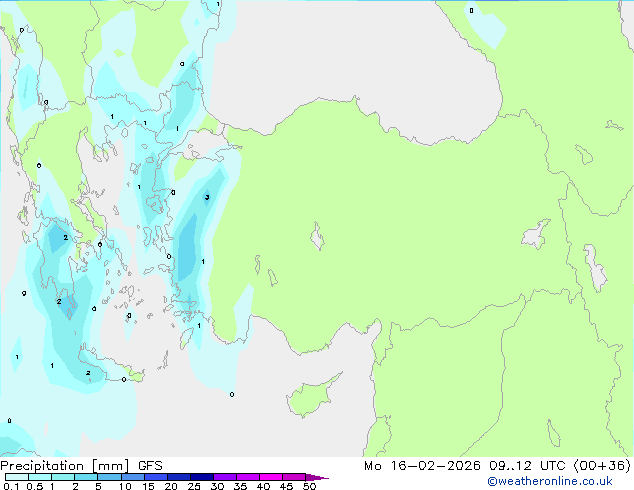Image resolution: width=634 pixels, height=490 pixels.
Task: Click the legend swatch between 5 and 10
Action: pyautogui.click(x=110, y=477)
